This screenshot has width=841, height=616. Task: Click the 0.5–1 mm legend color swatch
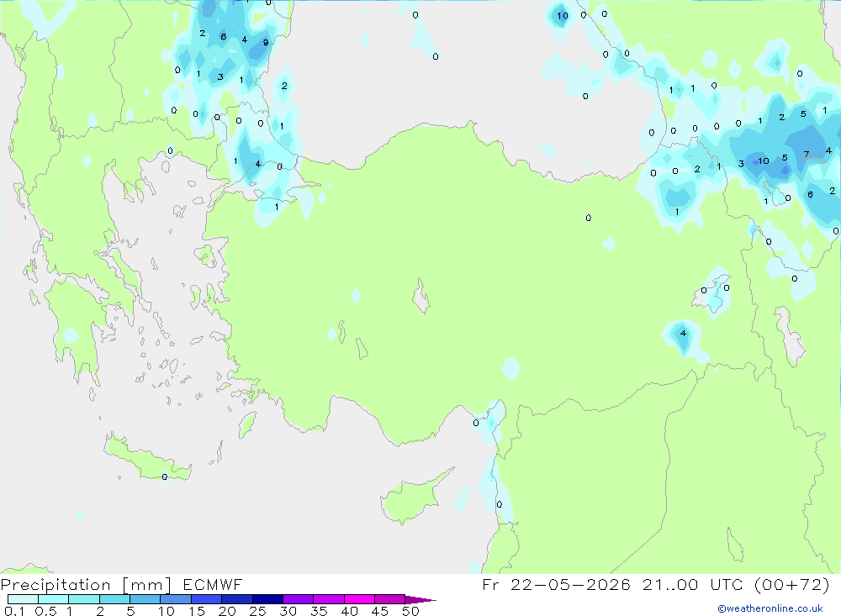point(54,599)
